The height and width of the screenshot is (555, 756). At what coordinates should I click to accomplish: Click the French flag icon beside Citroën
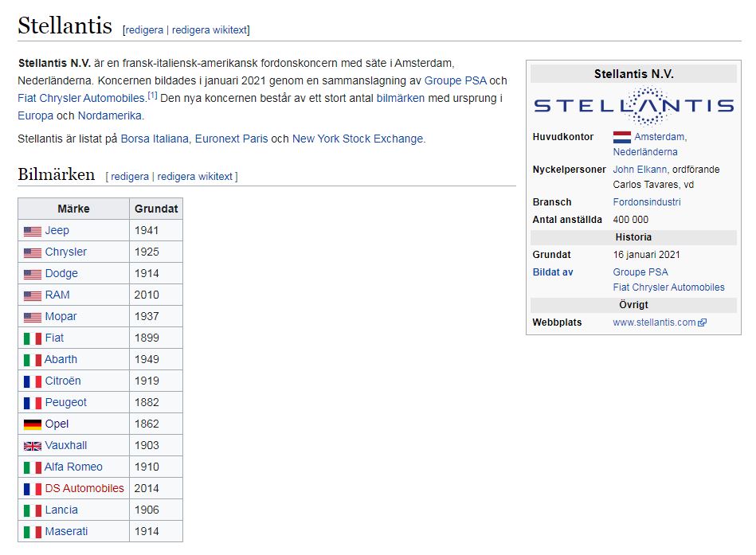coord(32,381)
